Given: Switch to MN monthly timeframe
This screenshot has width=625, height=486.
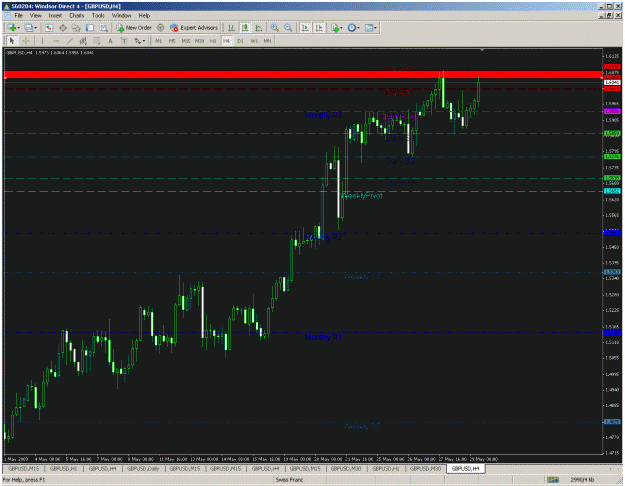Looking at the screenshot, I should point(267,41).
